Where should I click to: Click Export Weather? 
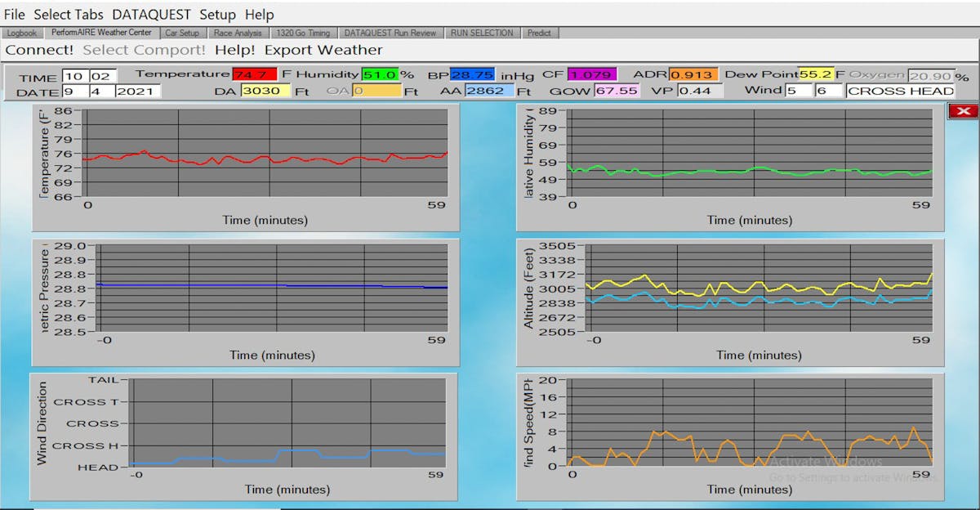point(323,50)
